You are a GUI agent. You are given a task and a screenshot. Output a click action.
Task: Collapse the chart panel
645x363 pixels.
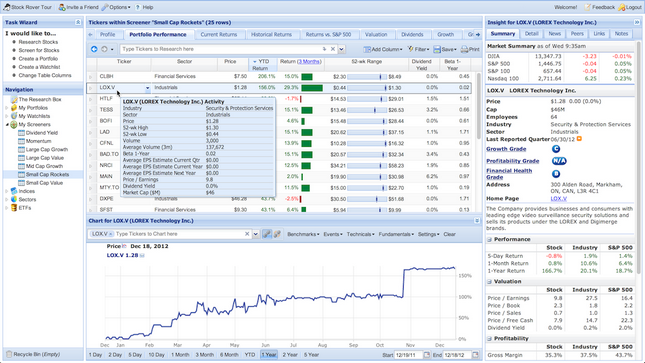click(477, 221)
